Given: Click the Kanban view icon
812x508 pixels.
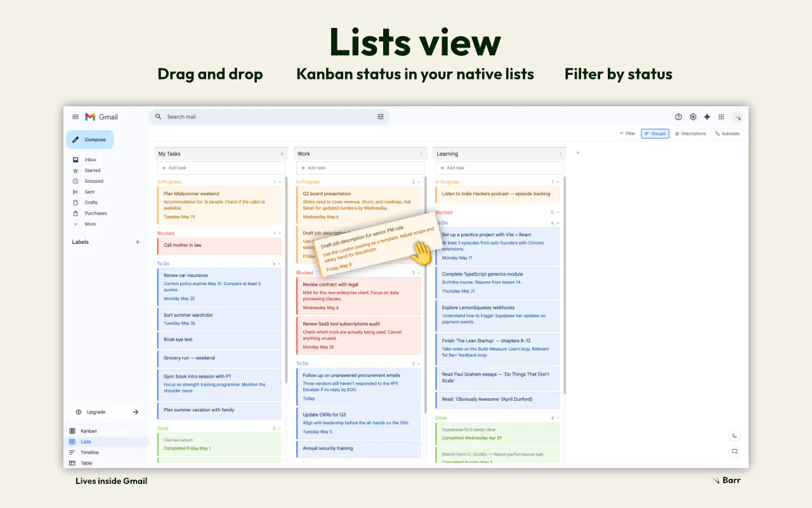Looking at the screenshot, I should pos(72,431).
